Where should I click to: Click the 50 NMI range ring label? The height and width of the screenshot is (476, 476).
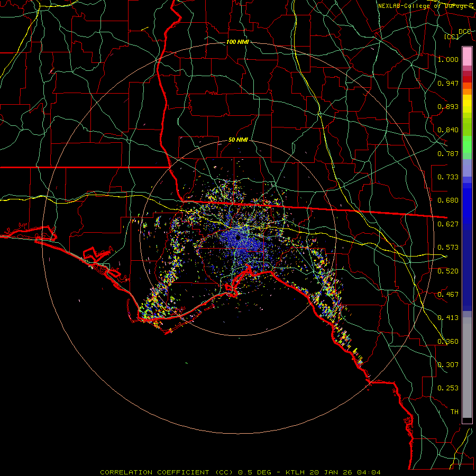[238, 140]
